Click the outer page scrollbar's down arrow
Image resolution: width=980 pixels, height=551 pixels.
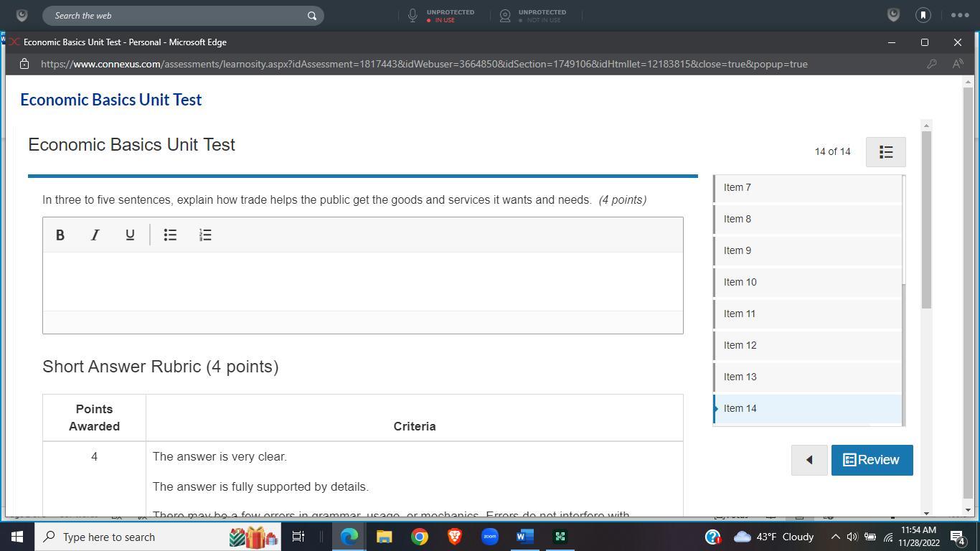[x=968, y=510]
